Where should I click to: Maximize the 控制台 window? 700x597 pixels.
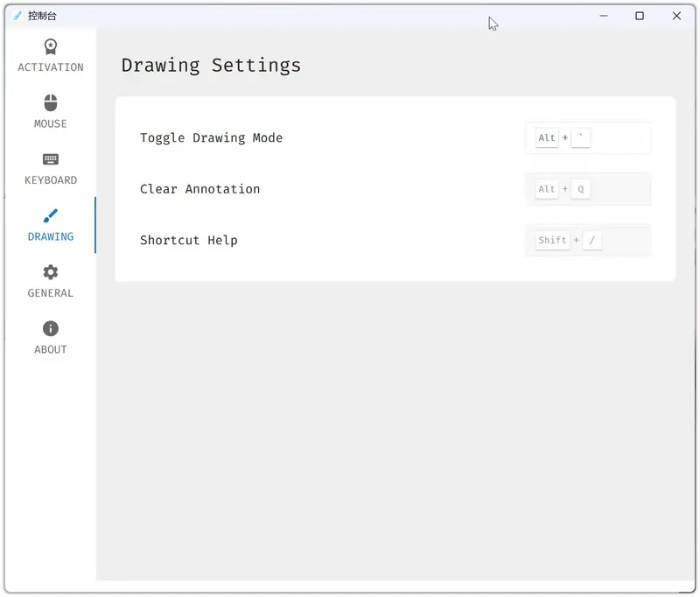coord(640,16)
